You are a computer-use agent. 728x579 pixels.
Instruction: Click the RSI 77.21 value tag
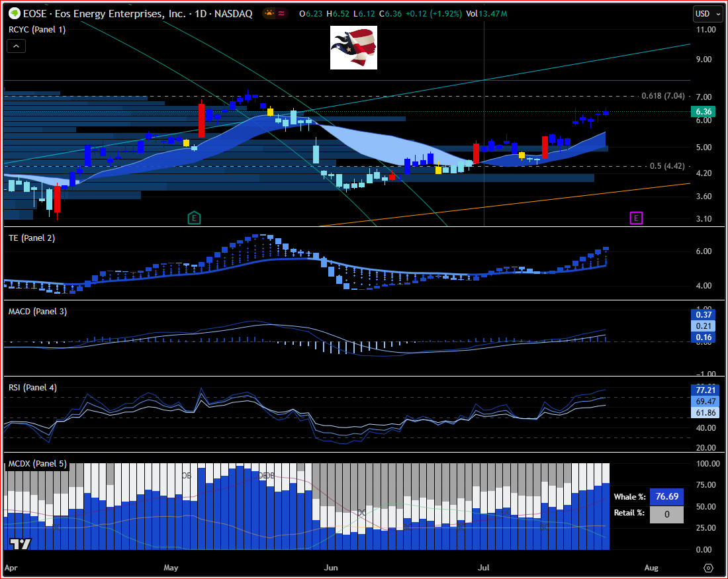coord(705,390)
